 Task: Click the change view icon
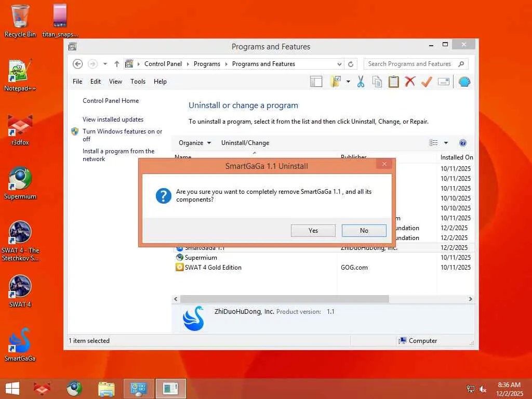tap(434, 143)
